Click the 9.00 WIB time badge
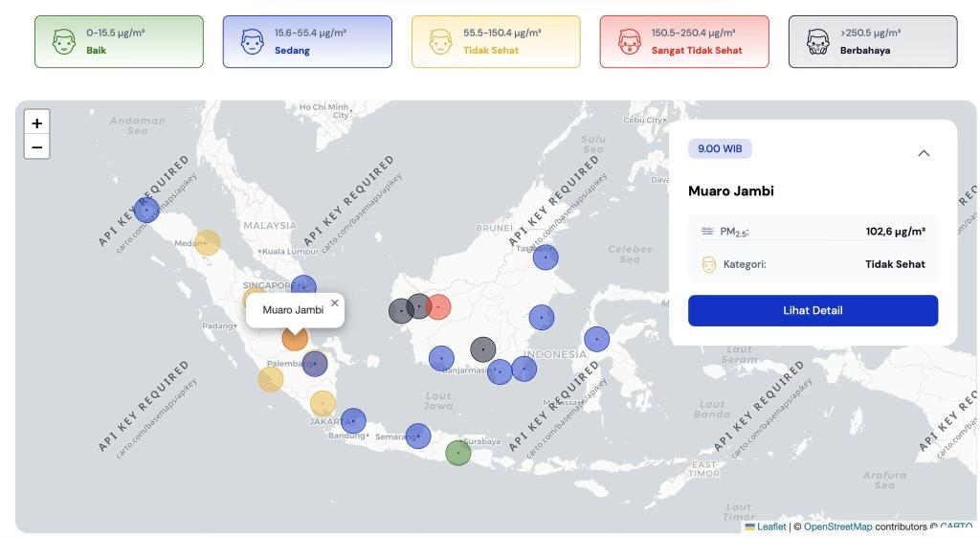This screenshot has height=538, width=980. tap(720, 148)
